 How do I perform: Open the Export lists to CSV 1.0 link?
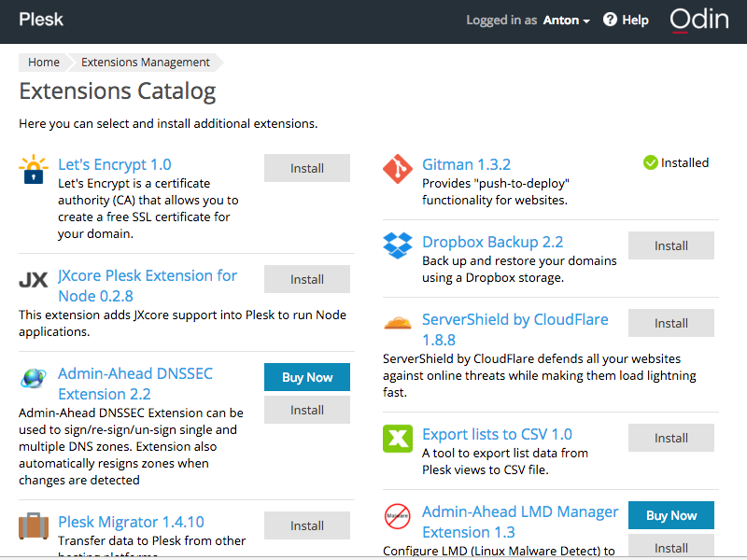click(497, 434)
